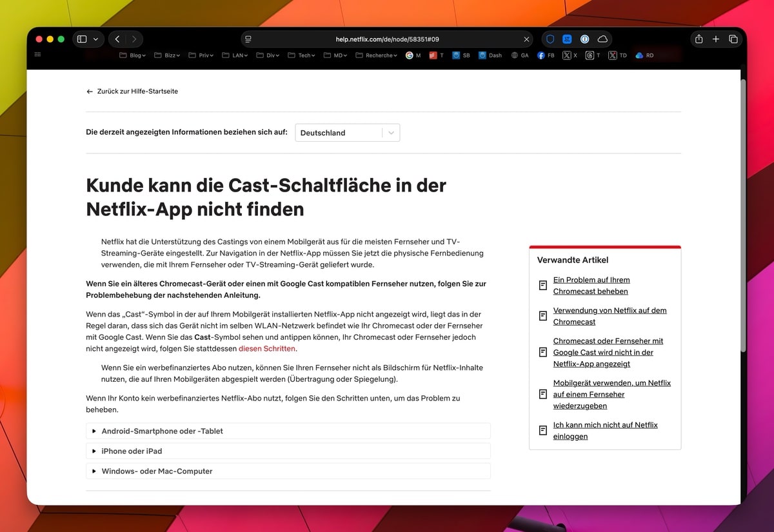The height and width of the screenshot is (532, 774).
Task: Click the reader page icon in address bar
Action: click(248, 39)
